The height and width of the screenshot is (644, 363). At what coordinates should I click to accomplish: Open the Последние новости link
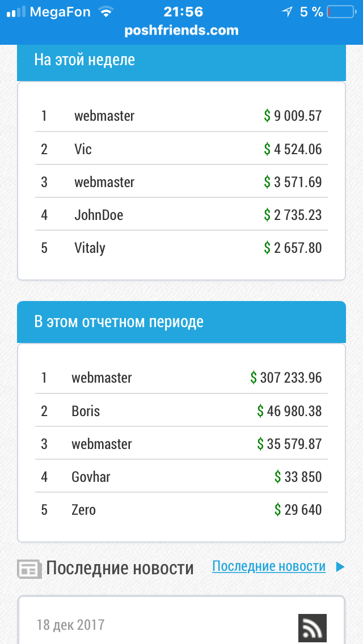269,566
